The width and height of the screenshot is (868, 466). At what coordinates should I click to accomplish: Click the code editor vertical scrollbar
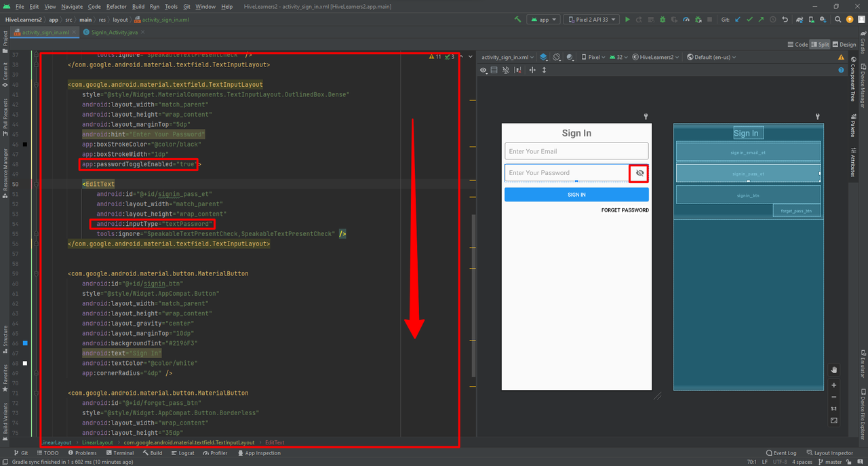[x=473, y=295]
